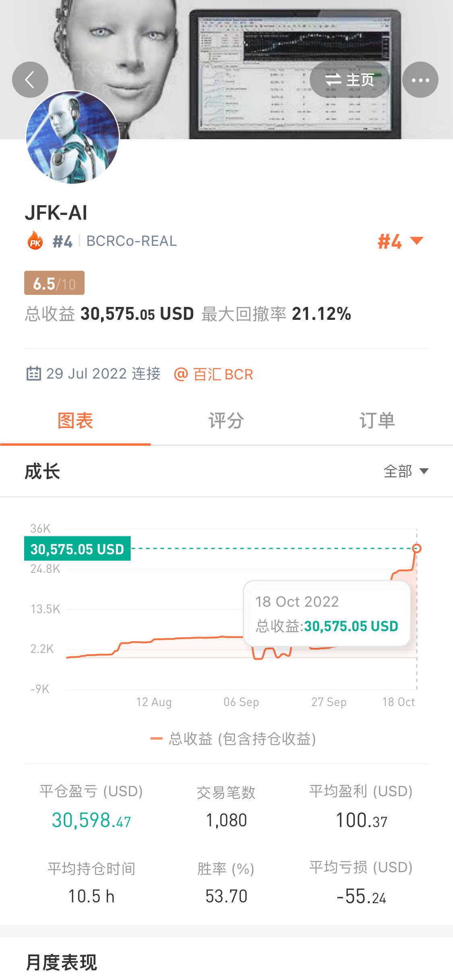The width and height of the screenshot is (453, 980).
Task: Tap the calendar icon beside connection date
Action: pyautogui.click(x=33, y=374)
